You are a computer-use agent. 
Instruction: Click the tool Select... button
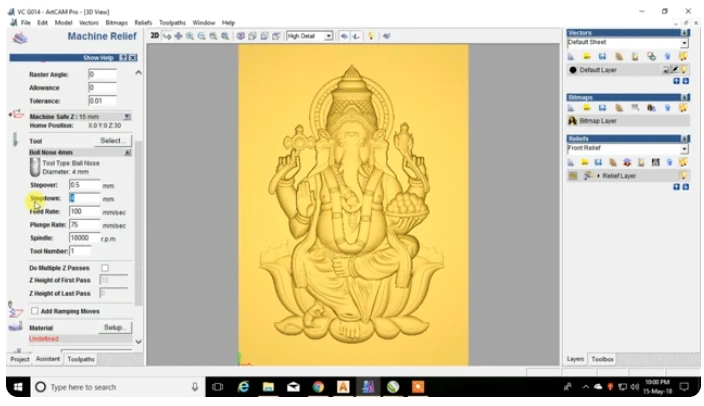coord(114,141)
